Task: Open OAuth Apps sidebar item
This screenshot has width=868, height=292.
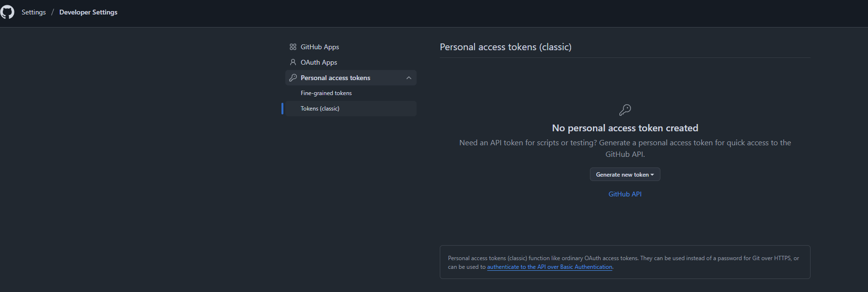Action: click(319, 62)
